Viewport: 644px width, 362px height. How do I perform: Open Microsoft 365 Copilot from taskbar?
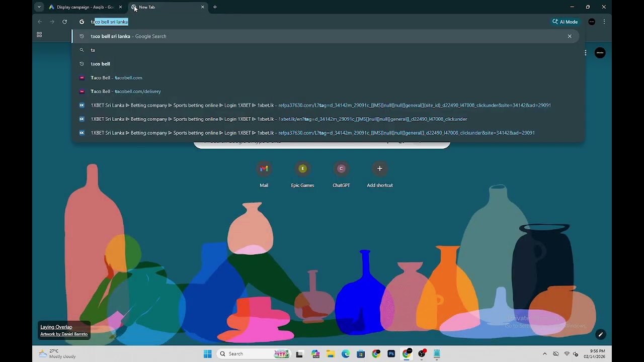click(x=315, y=354)
